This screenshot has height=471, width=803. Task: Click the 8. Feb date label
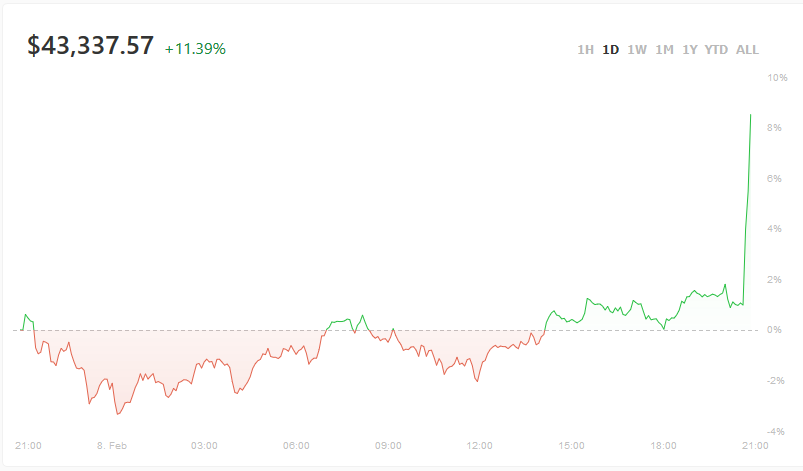point(112,446)
